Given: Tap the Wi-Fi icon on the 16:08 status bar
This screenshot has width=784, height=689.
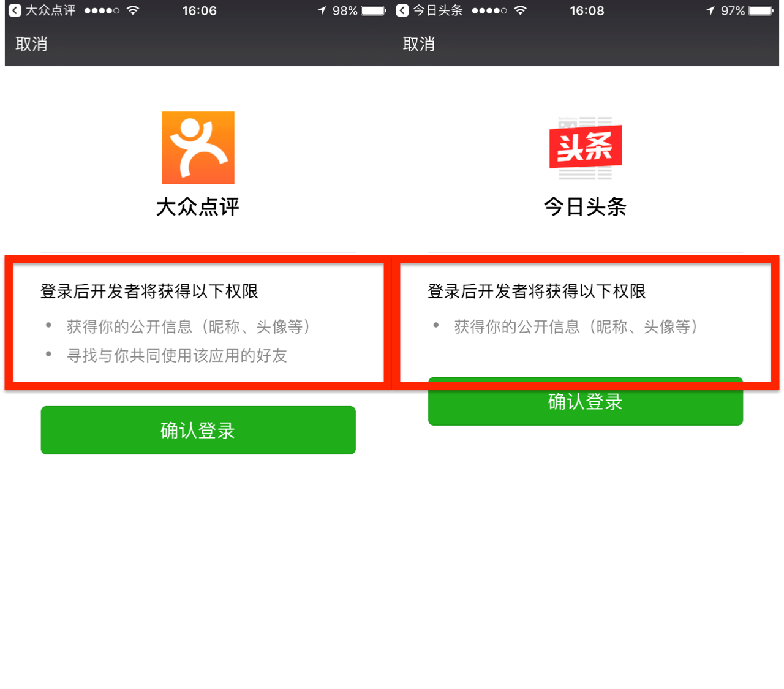Looking at the screenshot, I should click(x=520, y=10).
